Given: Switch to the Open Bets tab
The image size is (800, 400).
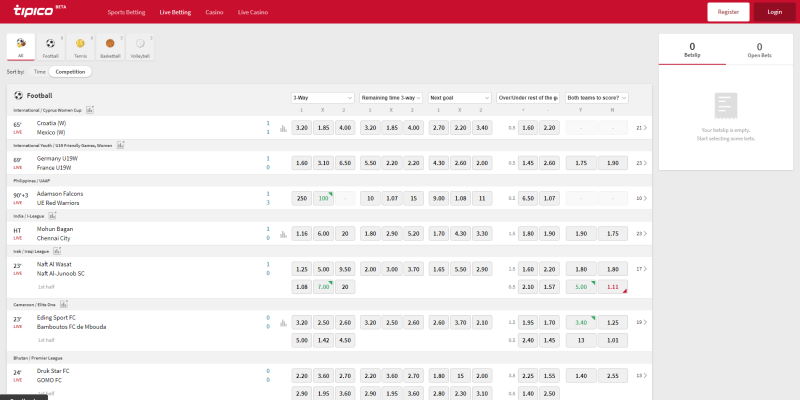Looking at the screenshot, I should 759,50.
